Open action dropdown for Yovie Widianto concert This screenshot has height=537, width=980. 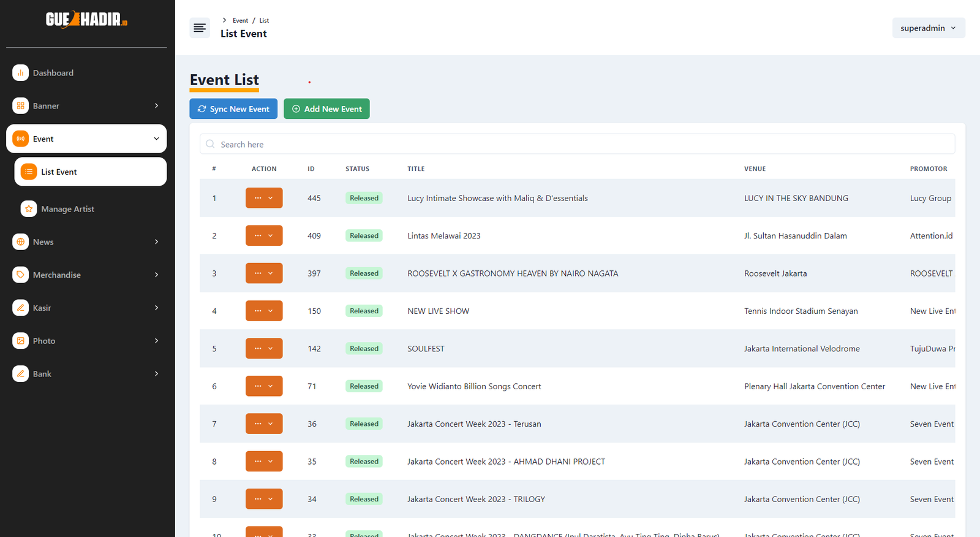point(264,386)
